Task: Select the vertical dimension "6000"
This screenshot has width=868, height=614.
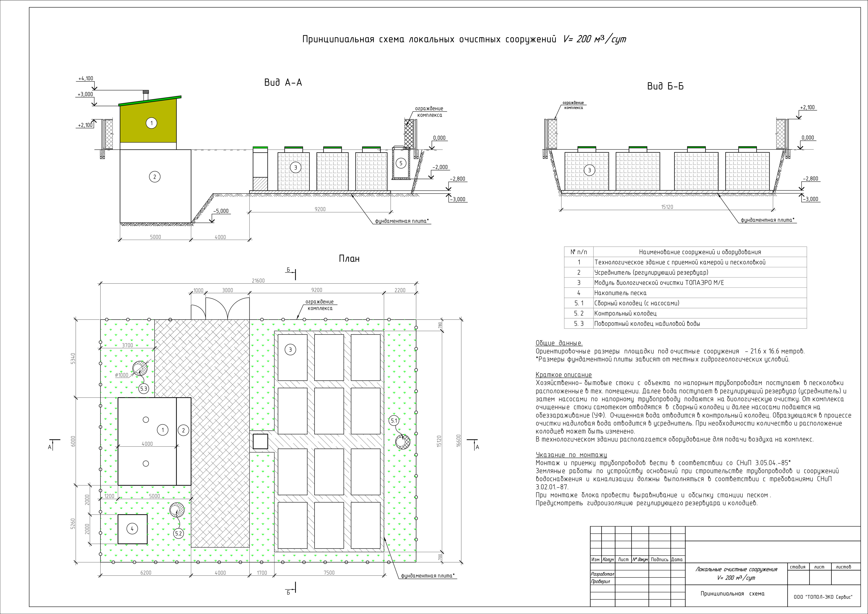Action: tap(73, 441)
